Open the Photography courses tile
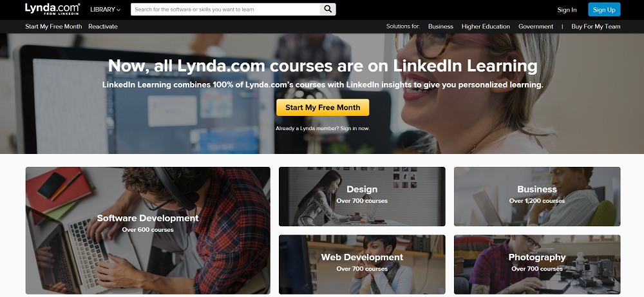644x297 pixels. [537, 264]
